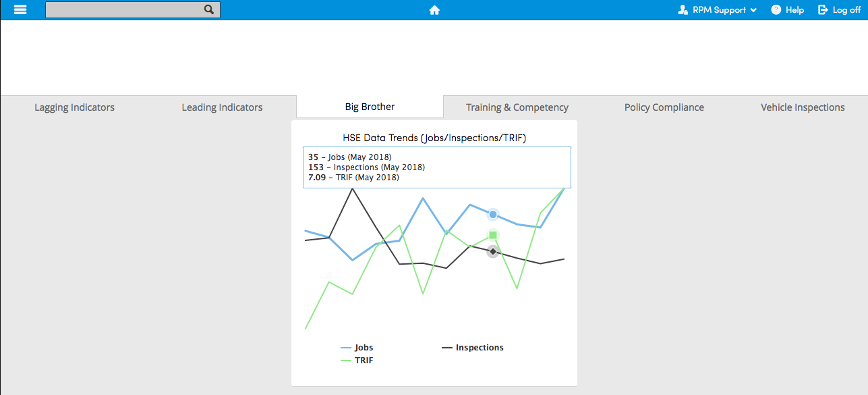Open the Vehicle Inspections tab
Viewport: 868px width, 395px height.
tap(803, 107)
